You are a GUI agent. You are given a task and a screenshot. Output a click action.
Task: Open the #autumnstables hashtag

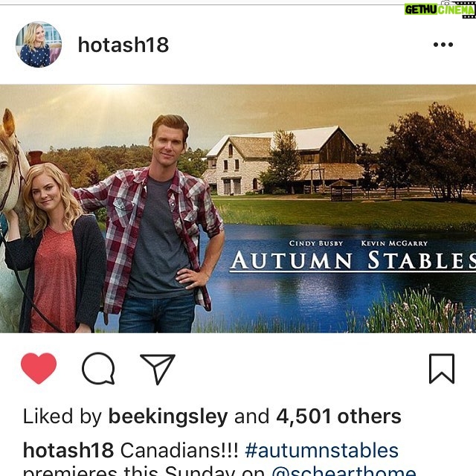tap(321, 450)
